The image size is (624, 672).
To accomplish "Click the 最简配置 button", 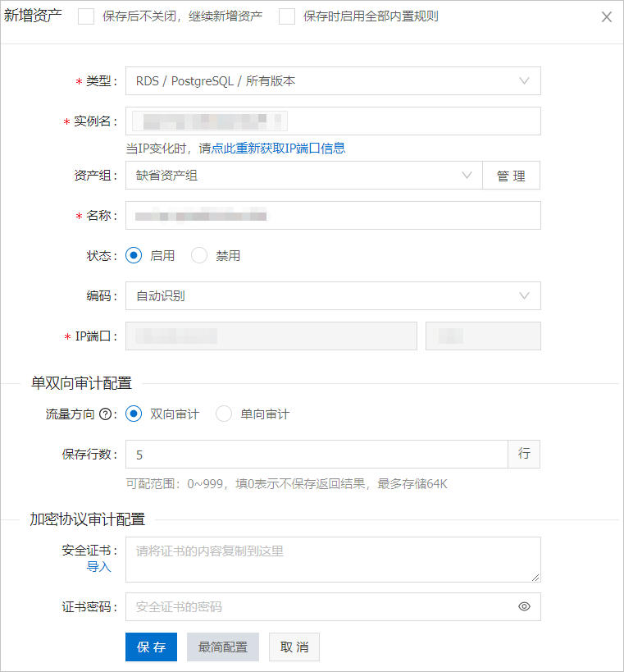I will pos(223,647).
